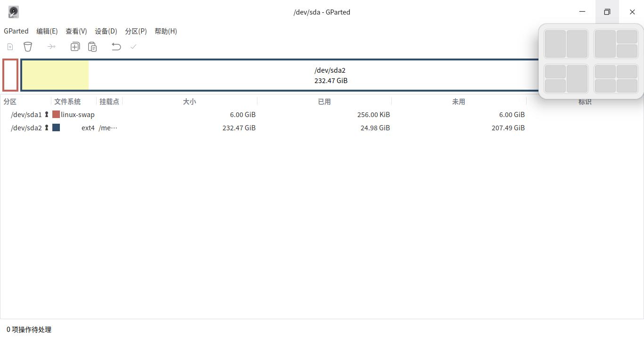
Task: Open the 设备(D) menu
Action: [106, 31]
